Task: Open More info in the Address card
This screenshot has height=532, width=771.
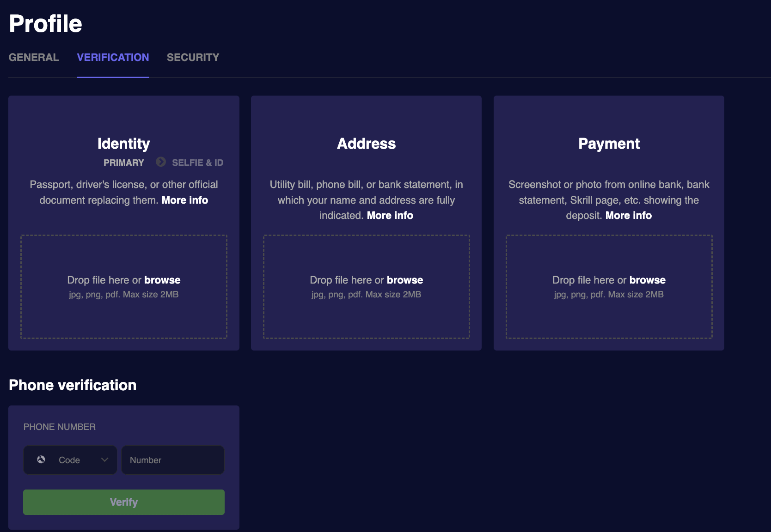Action: [x=389, y=215]
